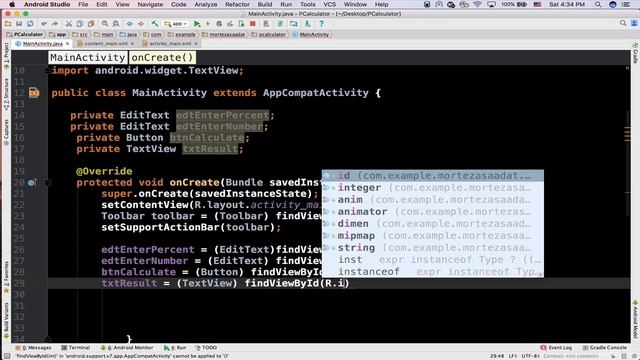
Task: Click the Synchronize toolbar icon
Action: [x=30, y=24]
